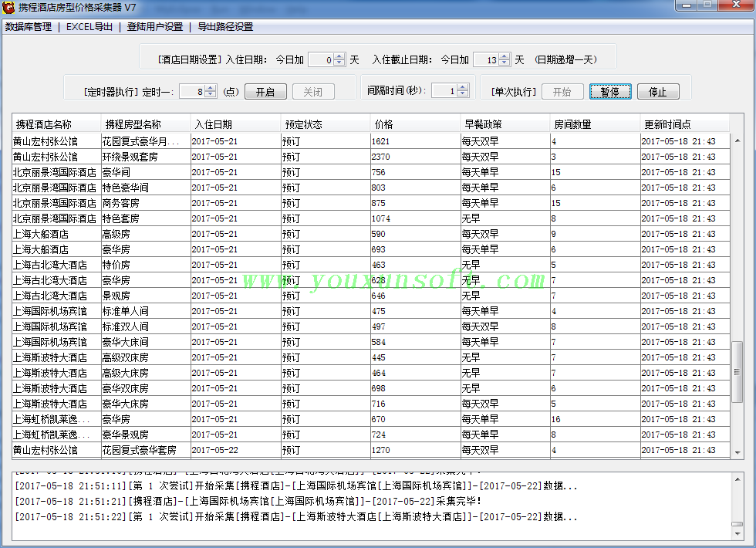Select the 环绕景观套房 room type cell

click(146, 157)
